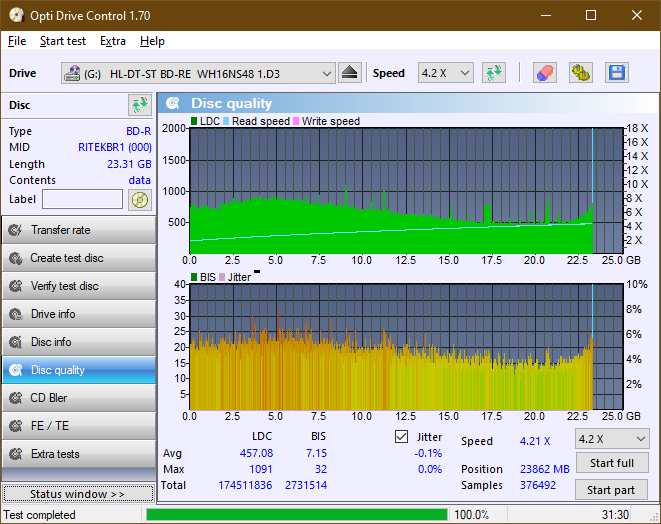Click the Samples value 376492

pyautogui.click(x=538, y=485)
